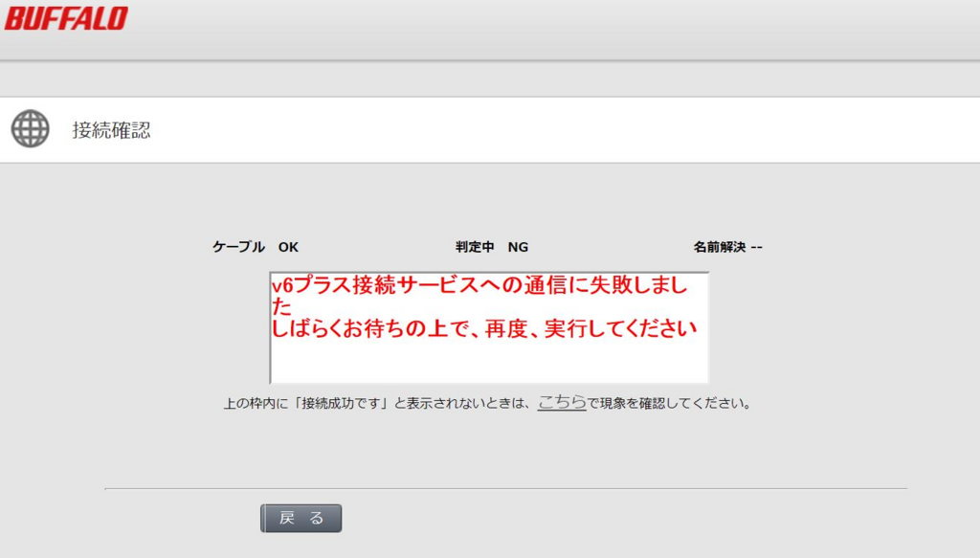The height and width of the screenshot is (558, 980).
Task: Click the ケーブル OK status text
Action: point(255,247)
